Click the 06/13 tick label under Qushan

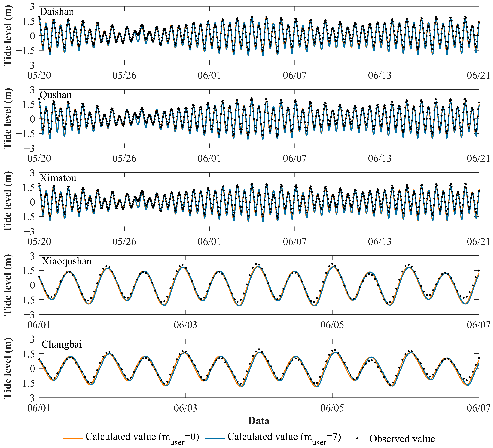380,158
